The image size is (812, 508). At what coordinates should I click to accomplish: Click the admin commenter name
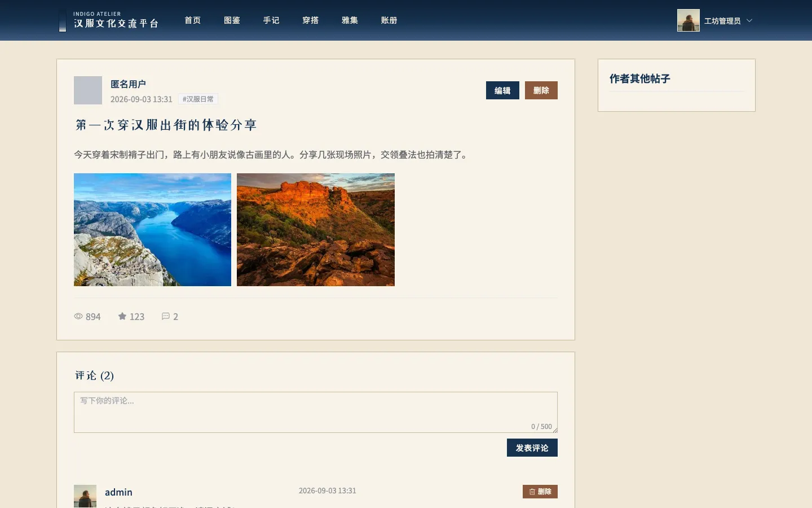coord(118,492)
